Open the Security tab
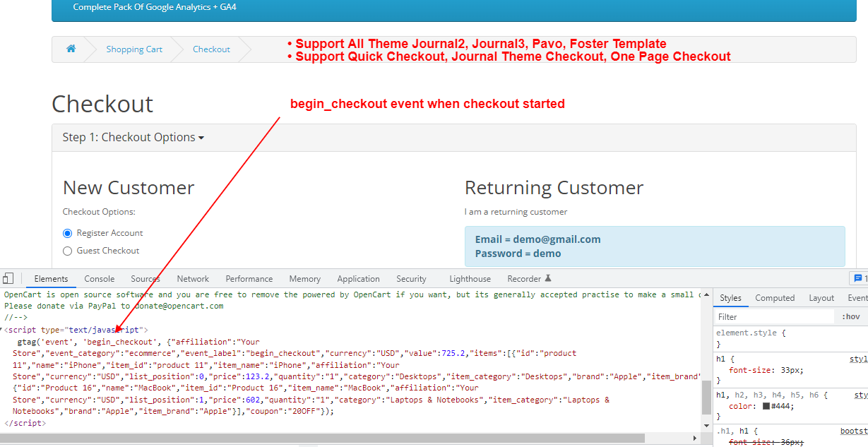The width and height of the screenshot is (868, 447). coord(412,279)
